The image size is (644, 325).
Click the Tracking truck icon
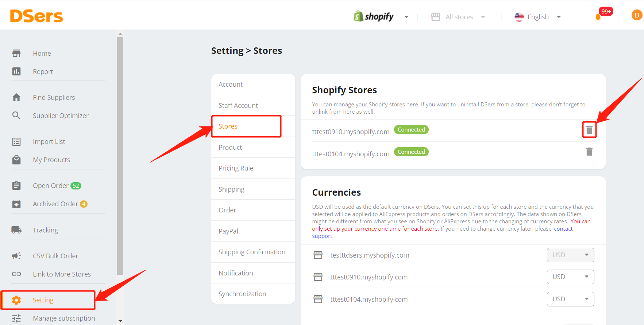click(x=16, y=230)
